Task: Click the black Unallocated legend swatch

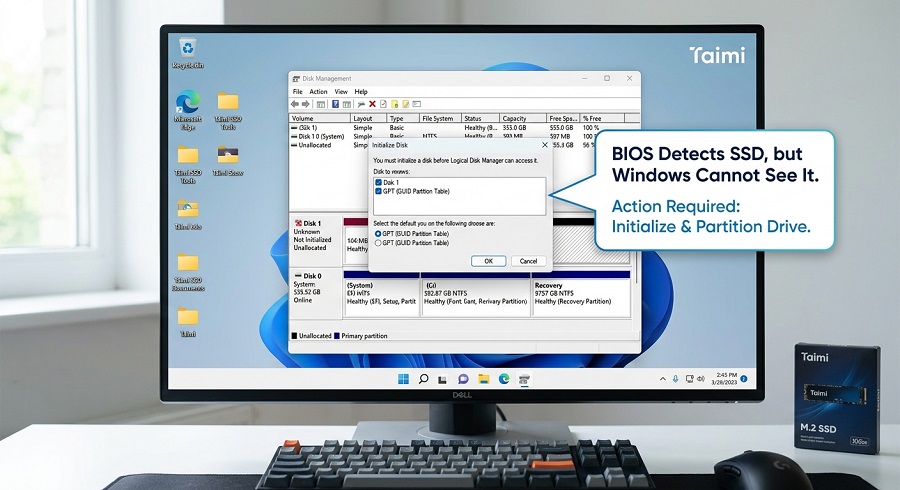Action: [294, 336]
